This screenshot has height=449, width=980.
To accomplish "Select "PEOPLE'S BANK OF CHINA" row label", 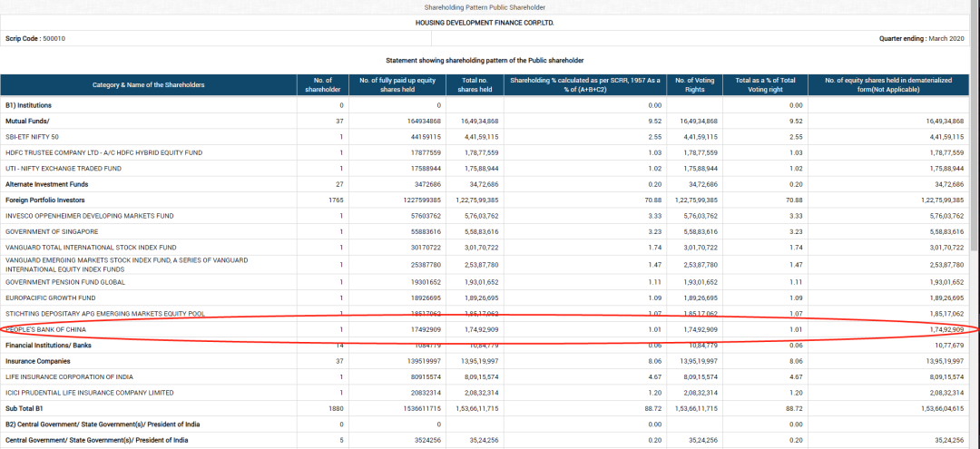I will 45,329.
